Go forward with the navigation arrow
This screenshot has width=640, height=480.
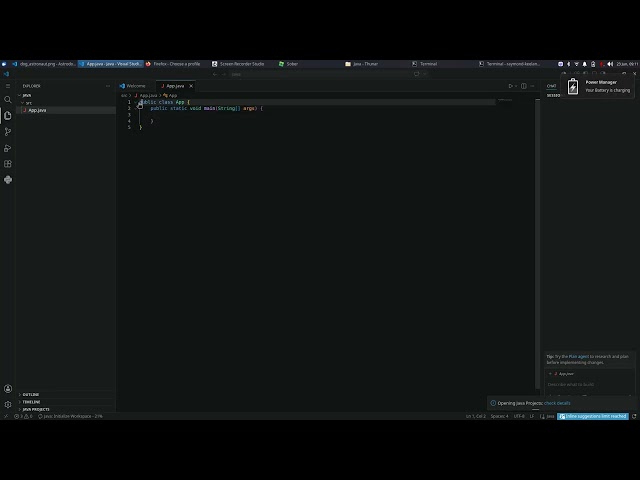coord(224,74)
